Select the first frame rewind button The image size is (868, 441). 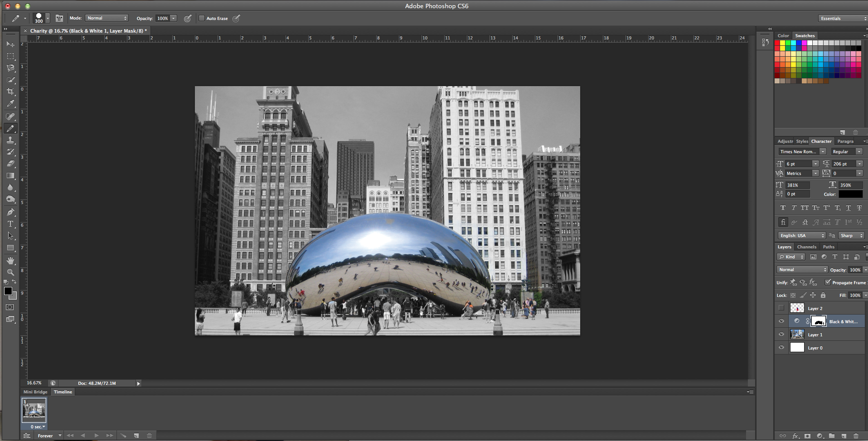[70, 436]
